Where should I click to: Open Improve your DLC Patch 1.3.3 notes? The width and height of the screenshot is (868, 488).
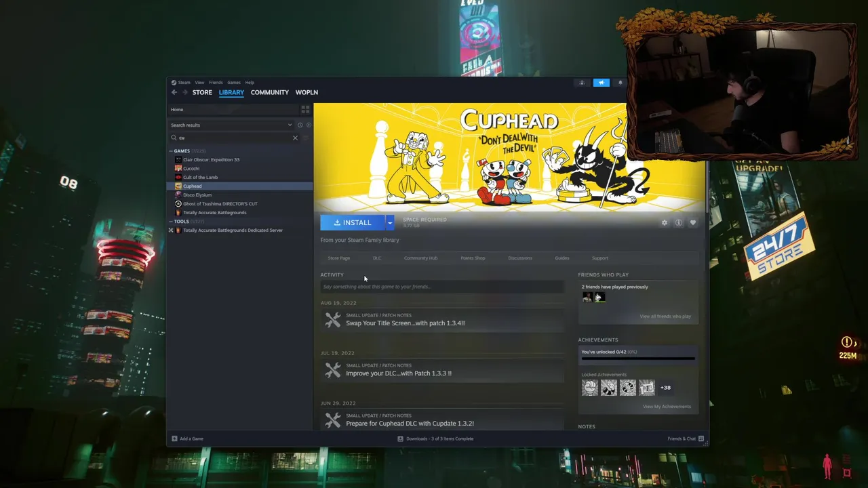pos(399,373)
